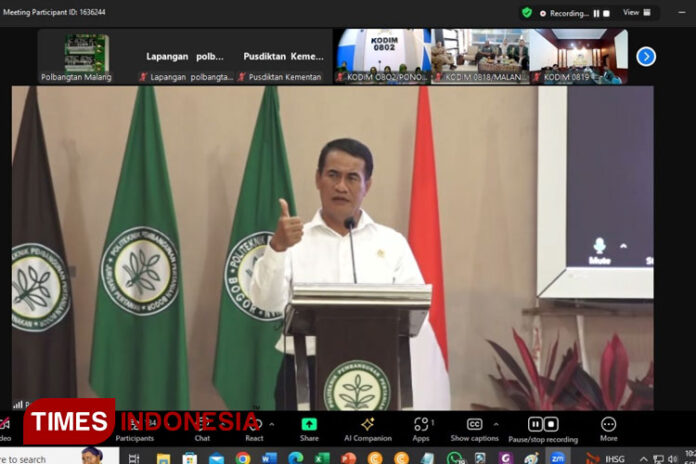Toggle Show captions
The width and height of the screenshot is (696, 464).
tap(475, 429)
